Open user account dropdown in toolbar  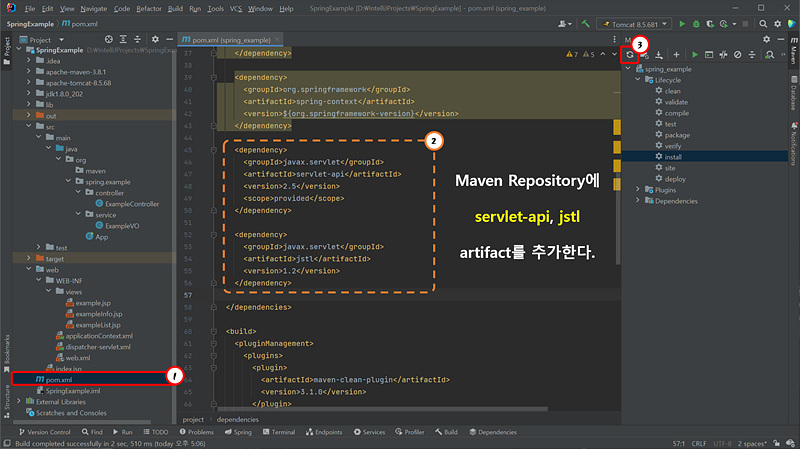click(564, 24)
